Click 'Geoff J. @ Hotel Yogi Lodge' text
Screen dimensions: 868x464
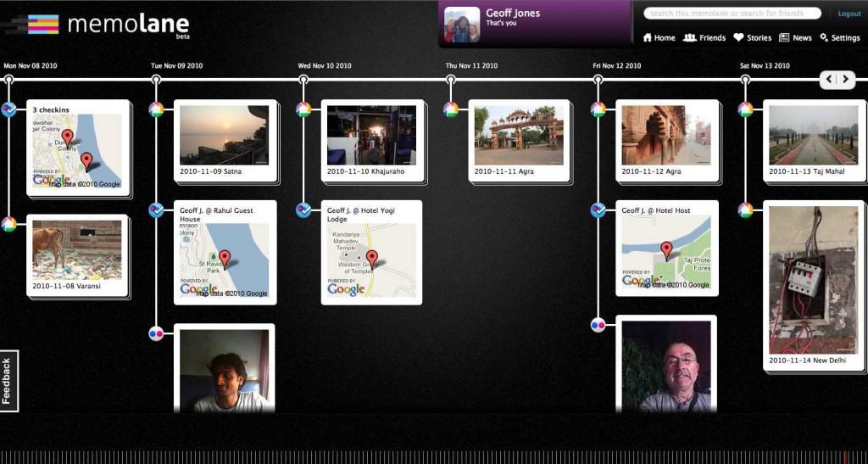(361, 215)
